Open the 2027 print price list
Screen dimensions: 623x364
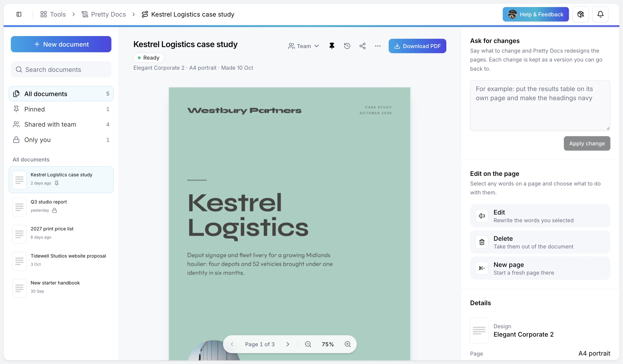61,234
